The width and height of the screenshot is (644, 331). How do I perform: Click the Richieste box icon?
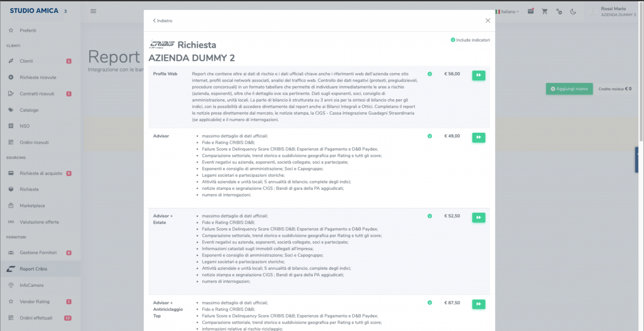click(11, 189)
